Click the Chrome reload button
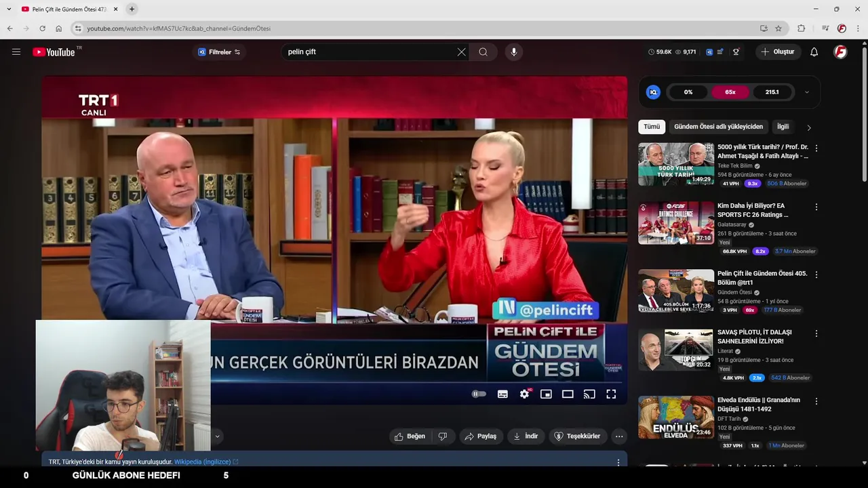Image resolution: width=868 pixels, height=488 pixels. (42, 28)
